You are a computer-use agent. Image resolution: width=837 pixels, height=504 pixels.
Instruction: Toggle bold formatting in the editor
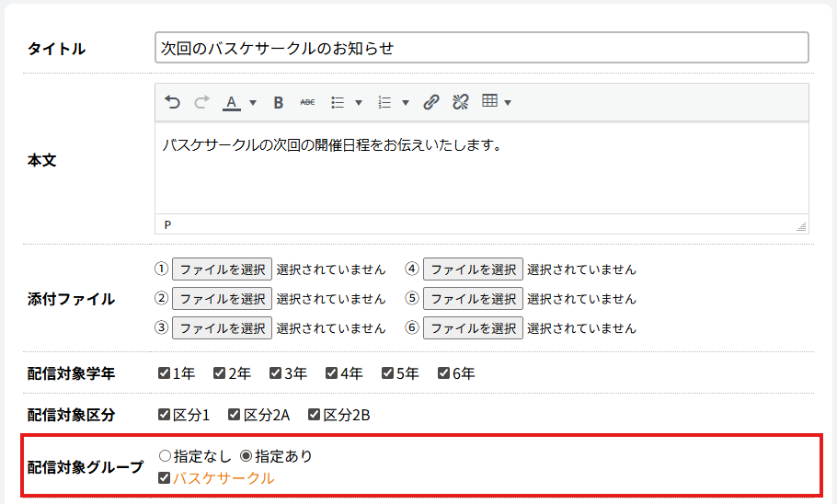click(278, 102)
